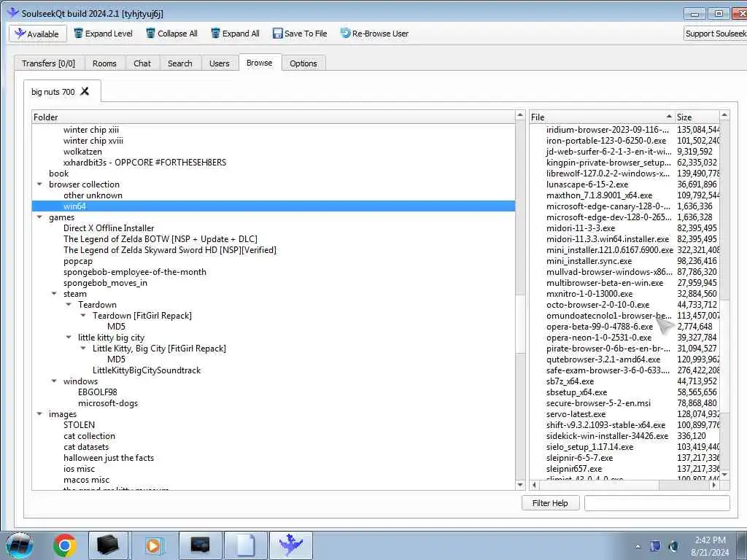Collapse the 'browser collection' folder
This screenshot has width=747, height=560.
coord(39,184)
